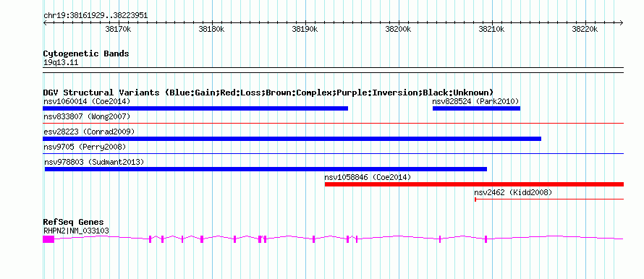Click the ruler's left arrowhead

click(x=45, y=22)
